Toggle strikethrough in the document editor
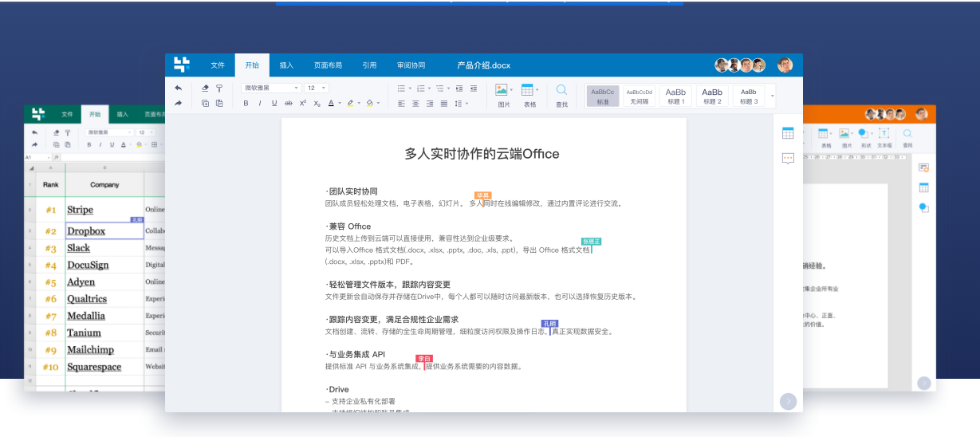Image resolution: width=980 pixels, height=437 pixels. click(289, 103)
